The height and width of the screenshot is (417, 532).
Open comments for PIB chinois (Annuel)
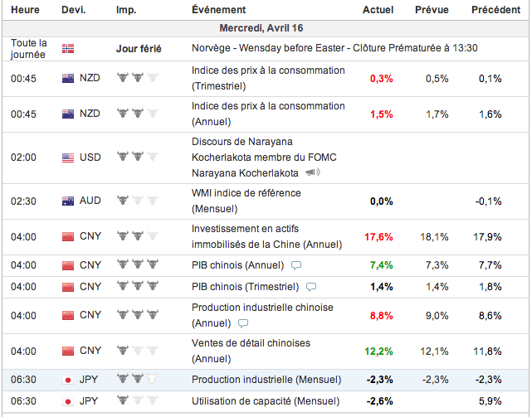[x=296, y=265]
